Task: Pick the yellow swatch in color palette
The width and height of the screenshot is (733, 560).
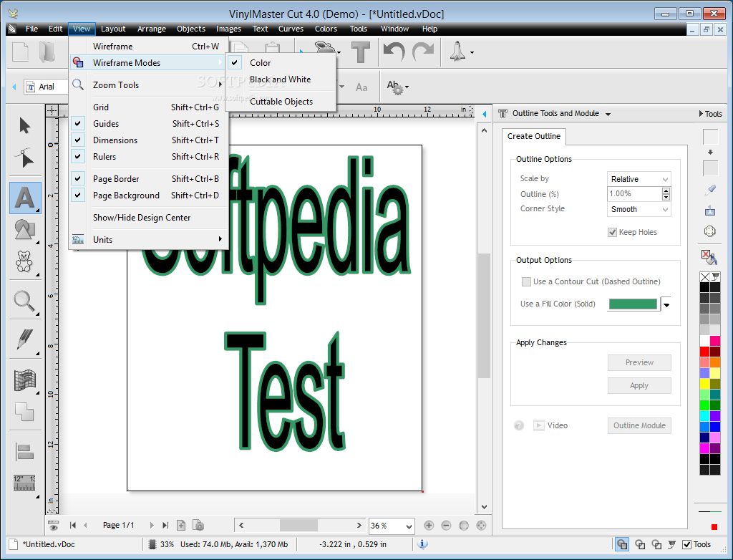Action: pos(704,383)
